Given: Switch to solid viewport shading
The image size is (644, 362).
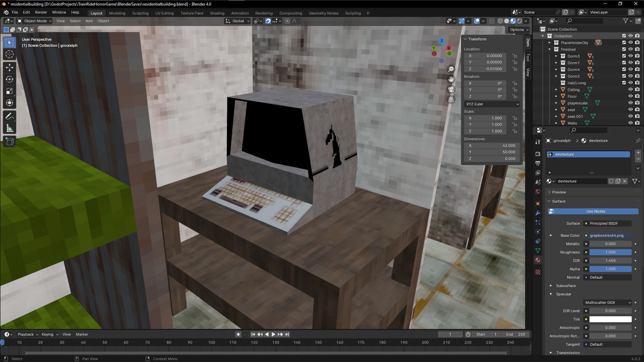Looking at the screenshot, I should pos(507,21).
